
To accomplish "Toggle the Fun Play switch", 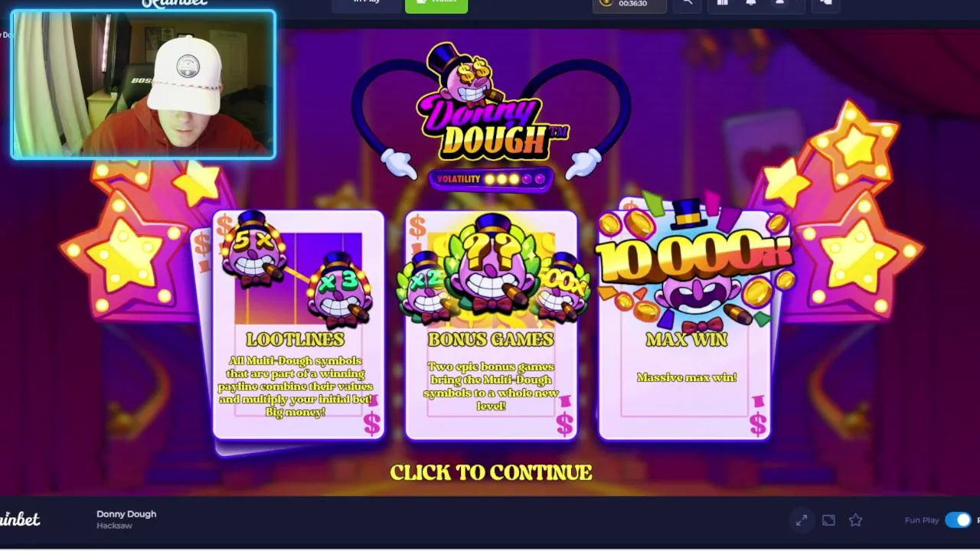I will click(957, 520).
